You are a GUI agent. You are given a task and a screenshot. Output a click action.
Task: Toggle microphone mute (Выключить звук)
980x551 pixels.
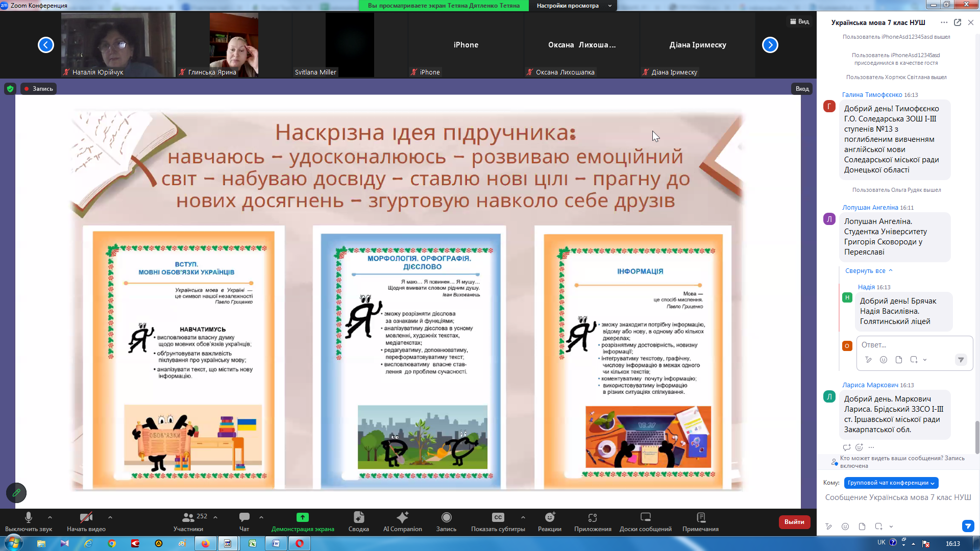point(29,521)
